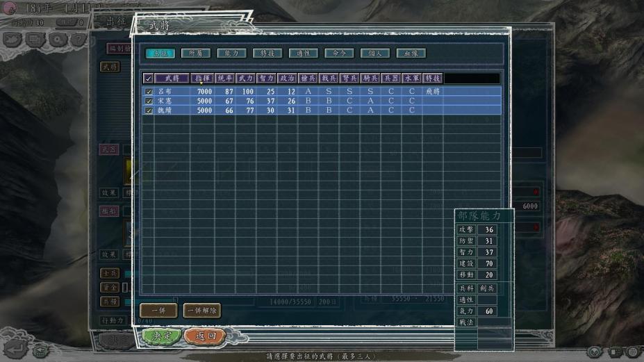Sort by the 武力 column header
This screenshot has height=362, width=644.
(x=246, y=78)
